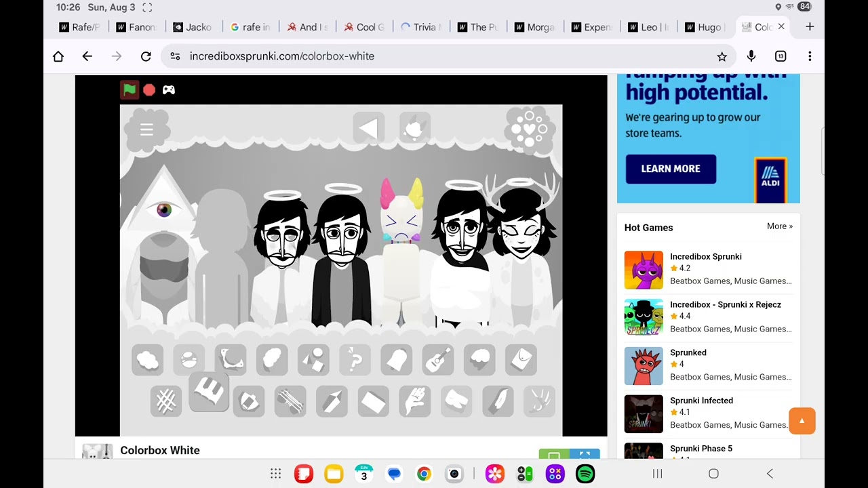This screenshot has width=868, height=488.
Task: Open the tab switcher showing 13 tabs
Action: tap(781, 56)
